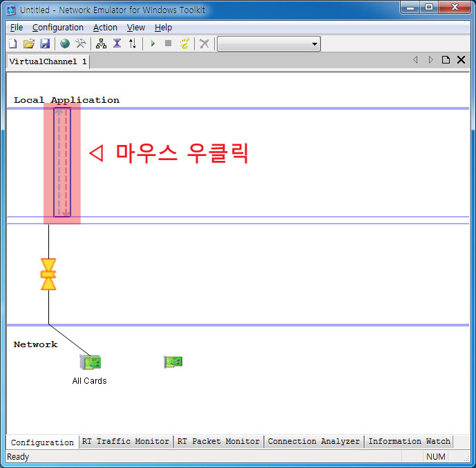476x468 pixels.
Task: Click the Network section label
Action: tap(35, 344)
